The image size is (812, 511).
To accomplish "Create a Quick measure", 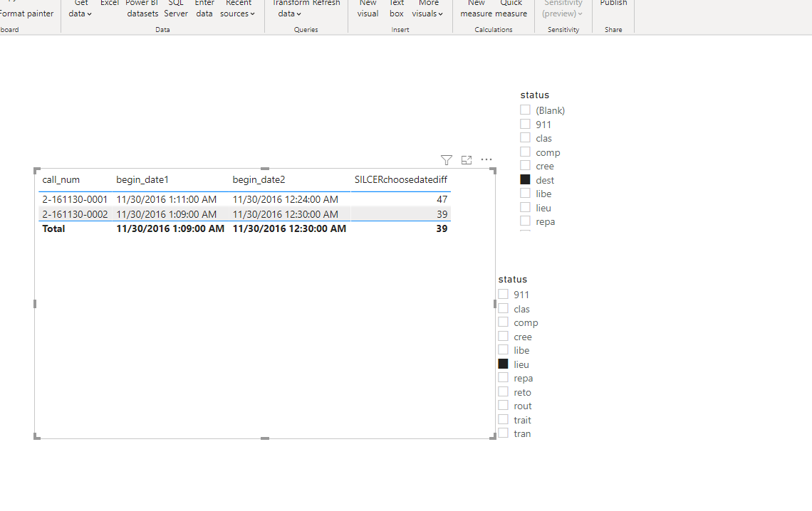I will click(x=511, y=9).
